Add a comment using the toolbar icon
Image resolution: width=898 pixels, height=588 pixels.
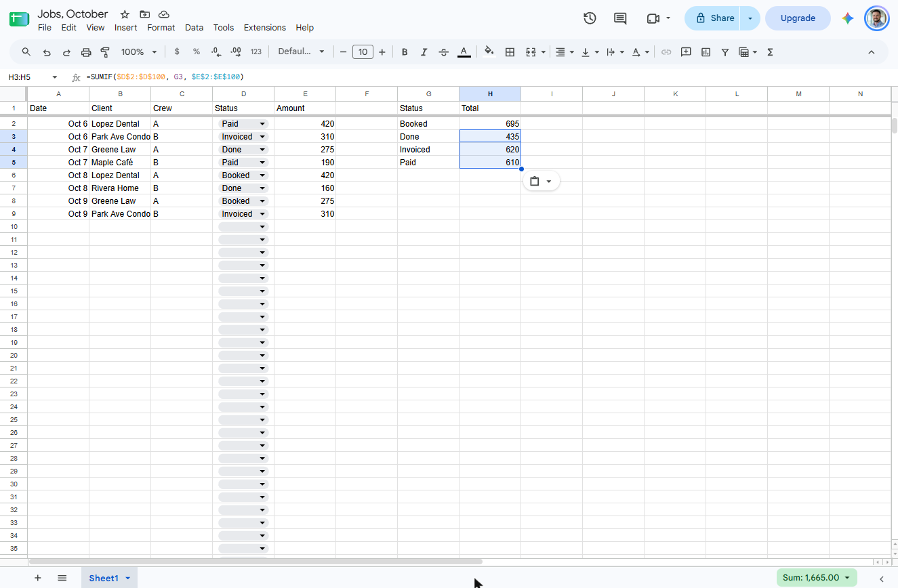point(686,52)
